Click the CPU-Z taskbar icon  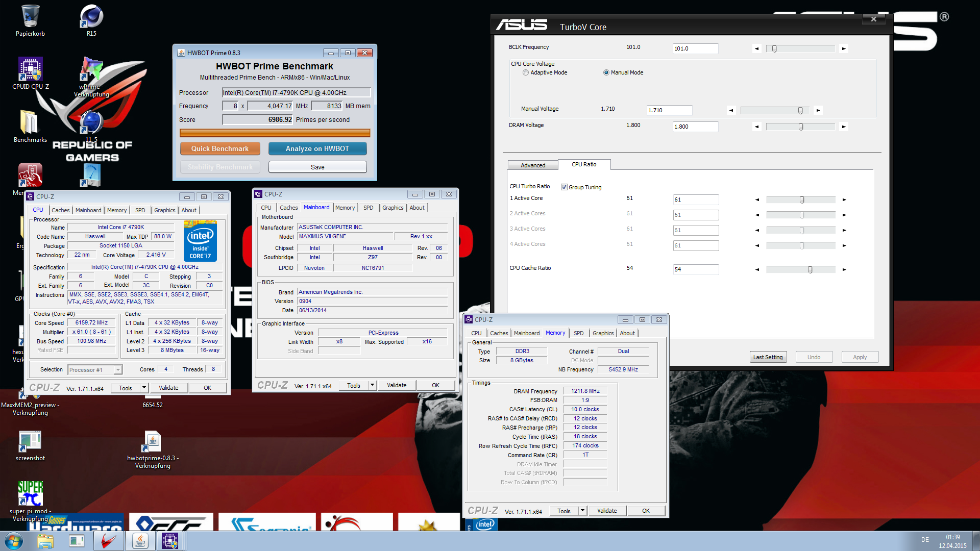170,541
